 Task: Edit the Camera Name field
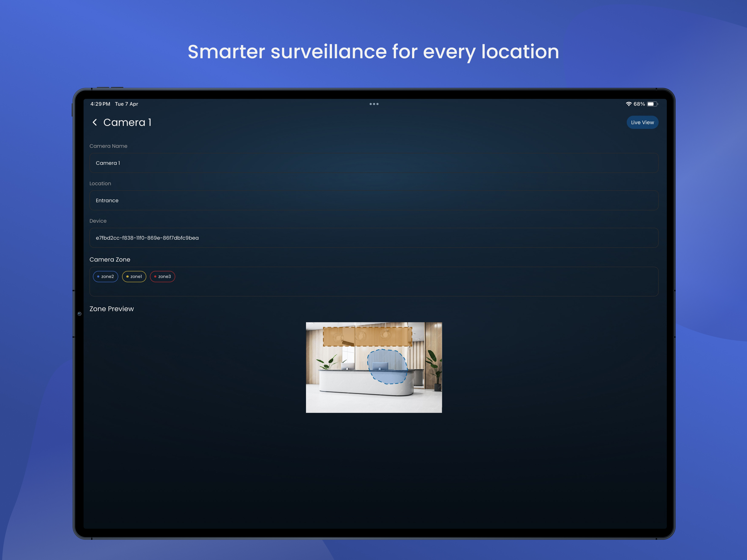point(374,163)
